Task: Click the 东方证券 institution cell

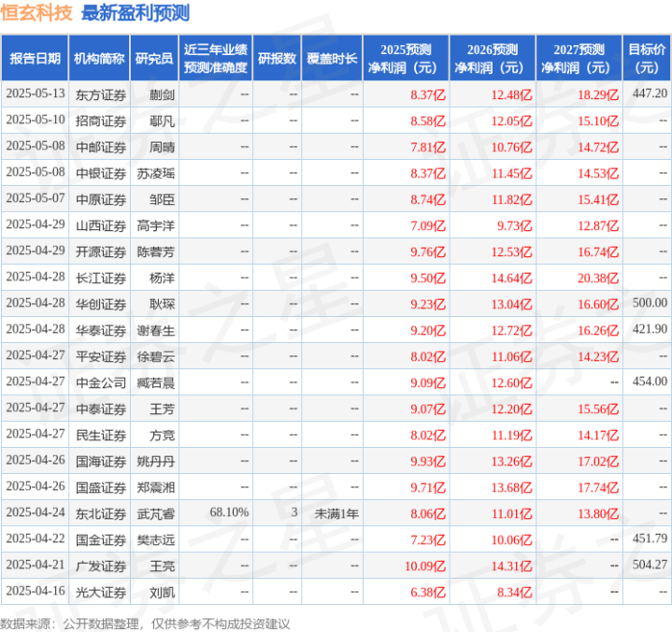Action: tap(101, 94)
